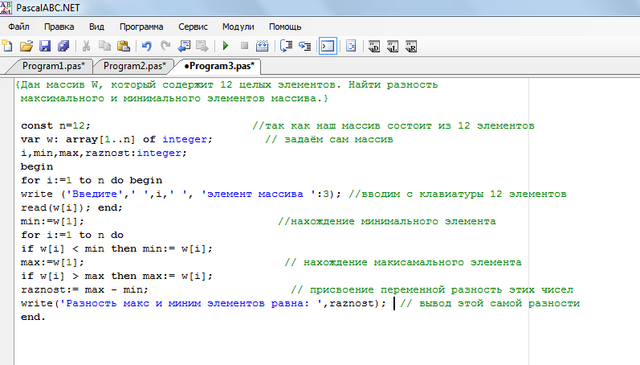Screen dimensions: 640x365
Task: Create a new file with toolbar icon
Action: [7, 46]
